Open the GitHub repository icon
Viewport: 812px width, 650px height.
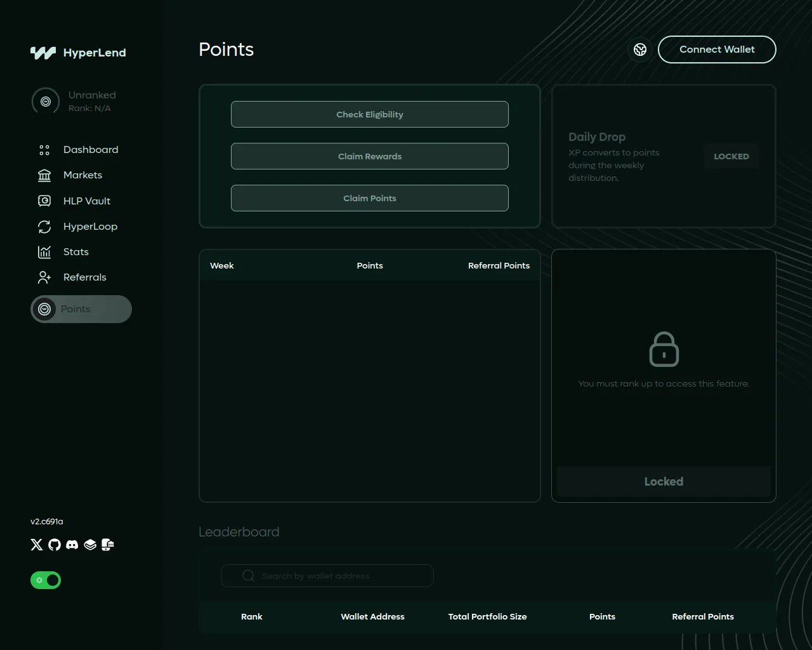[x=55, y=545]
